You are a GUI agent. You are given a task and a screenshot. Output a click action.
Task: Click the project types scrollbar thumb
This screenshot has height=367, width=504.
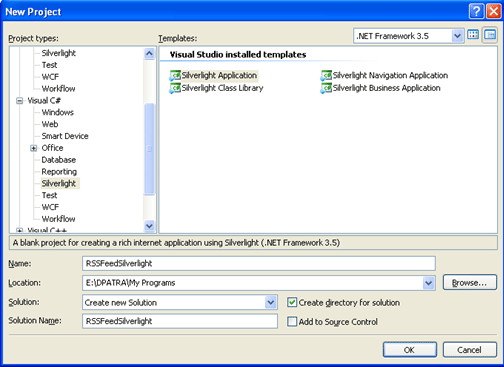click(149, 149)
